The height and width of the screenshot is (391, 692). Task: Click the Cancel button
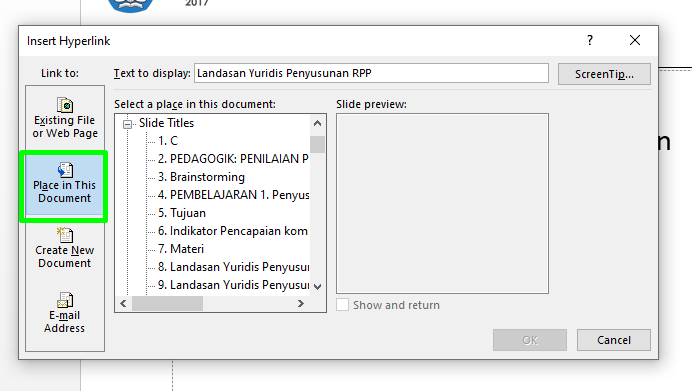click(x=613, y=340)
